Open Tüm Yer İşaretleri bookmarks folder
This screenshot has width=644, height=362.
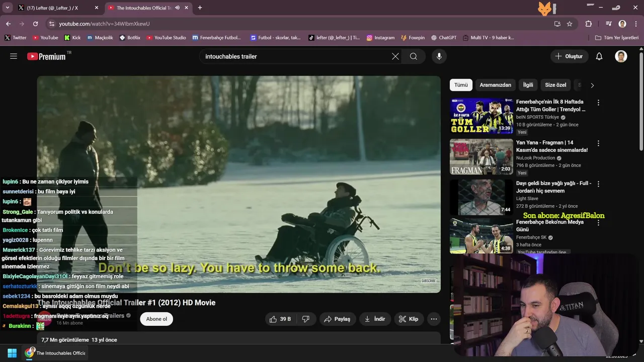tap(617, 38)
